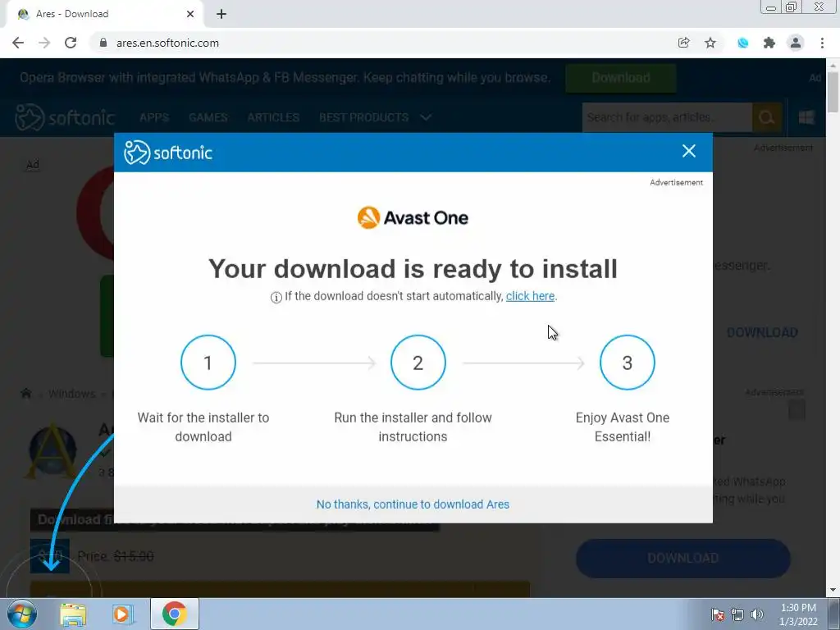Open the Windows Start menu
This screenshot has height=630, width=840.
coord(22,614)
